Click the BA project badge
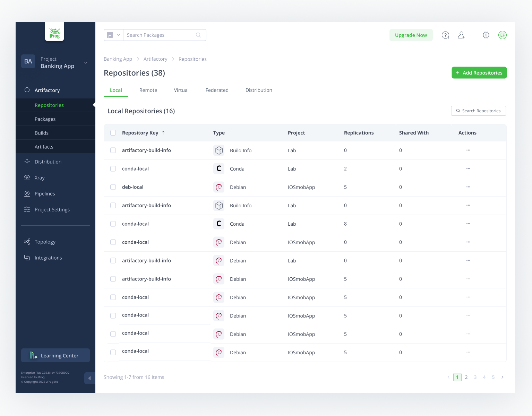Screen dimensions: 532x416 (x=28, y=61)
